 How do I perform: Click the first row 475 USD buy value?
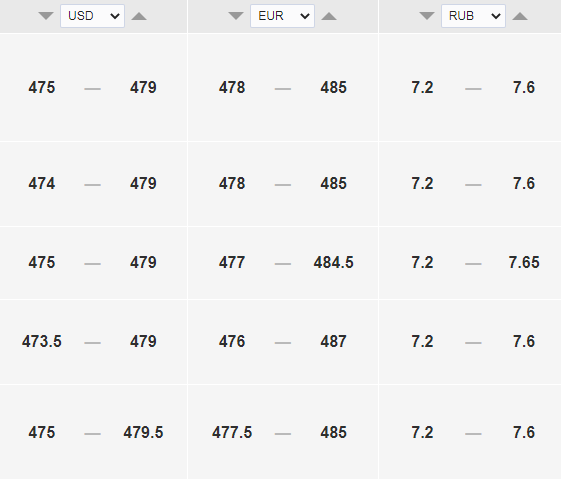tap(42, 87)
